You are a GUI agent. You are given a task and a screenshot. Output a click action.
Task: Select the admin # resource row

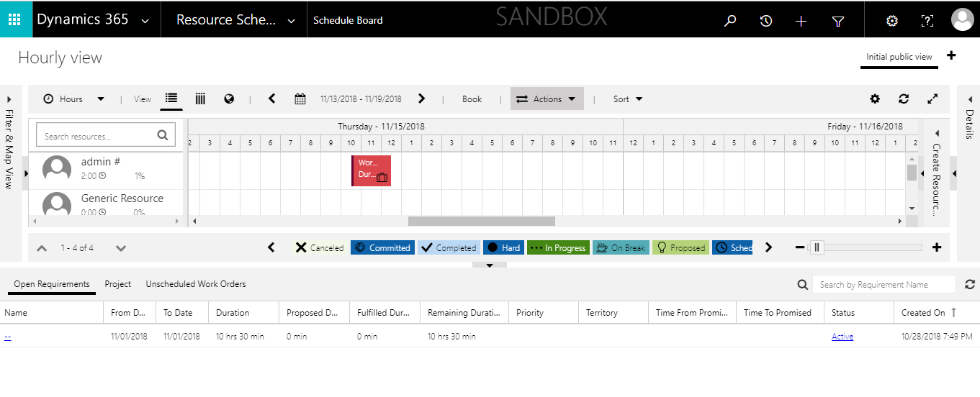pos(105,170)
